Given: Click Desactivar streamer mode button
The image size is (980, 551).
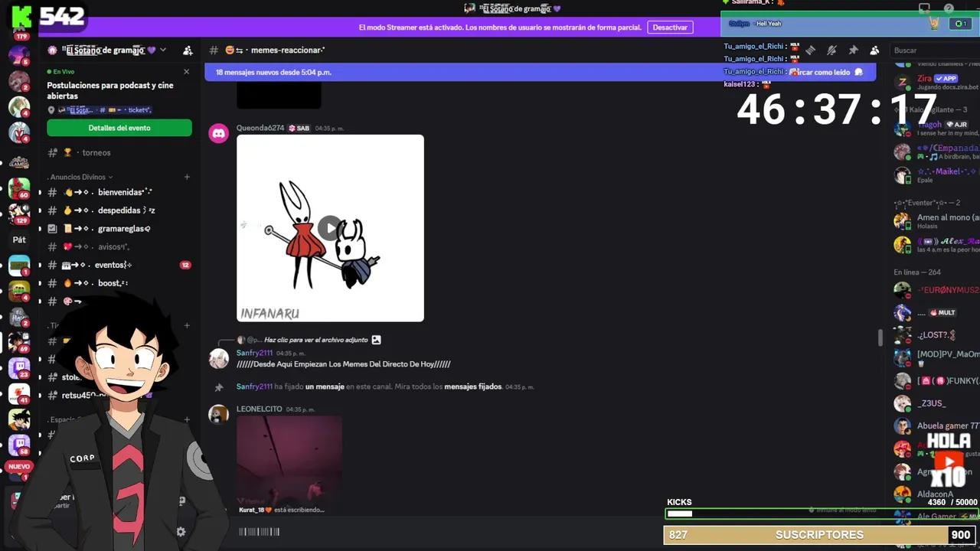Looking at the screenshot, I should coord(670,27).
